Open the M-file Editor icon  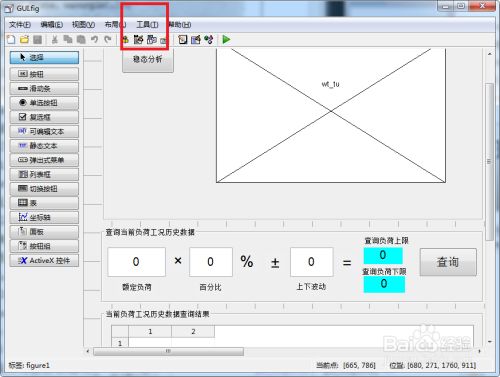[x=182, y=40]
